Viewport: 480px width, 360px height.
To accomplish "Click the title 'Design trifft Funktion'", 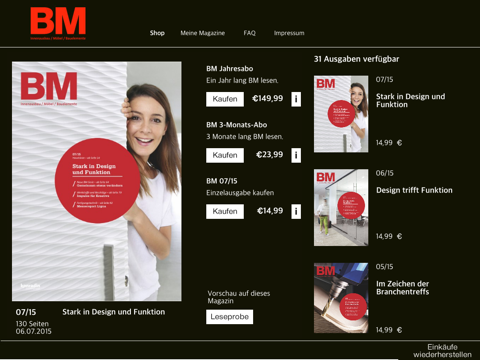I will click(x=414, y=190).
